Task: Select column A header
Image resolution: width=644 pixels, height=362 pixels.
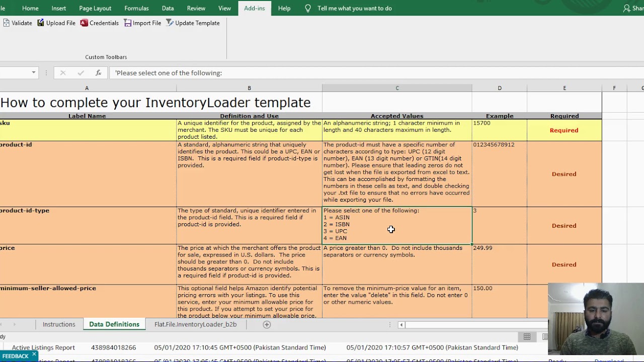Action: [x=87, y=88]
